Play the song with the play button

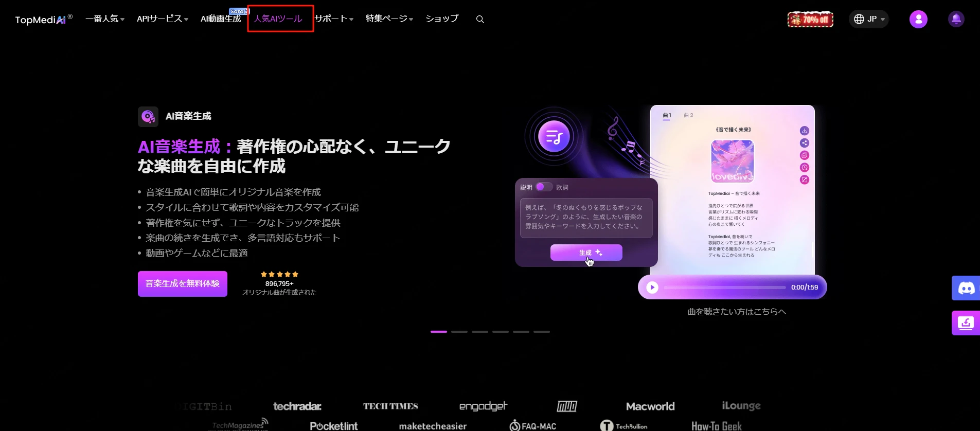click(x=652, y=288)
